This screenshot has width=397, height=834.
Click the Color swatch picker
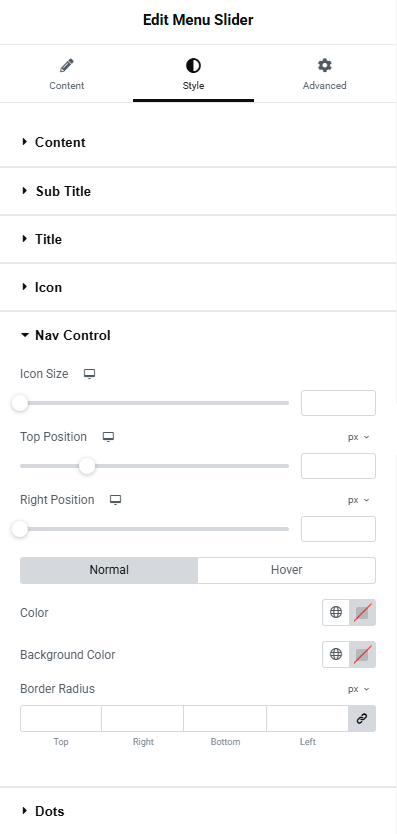(362, 612)
